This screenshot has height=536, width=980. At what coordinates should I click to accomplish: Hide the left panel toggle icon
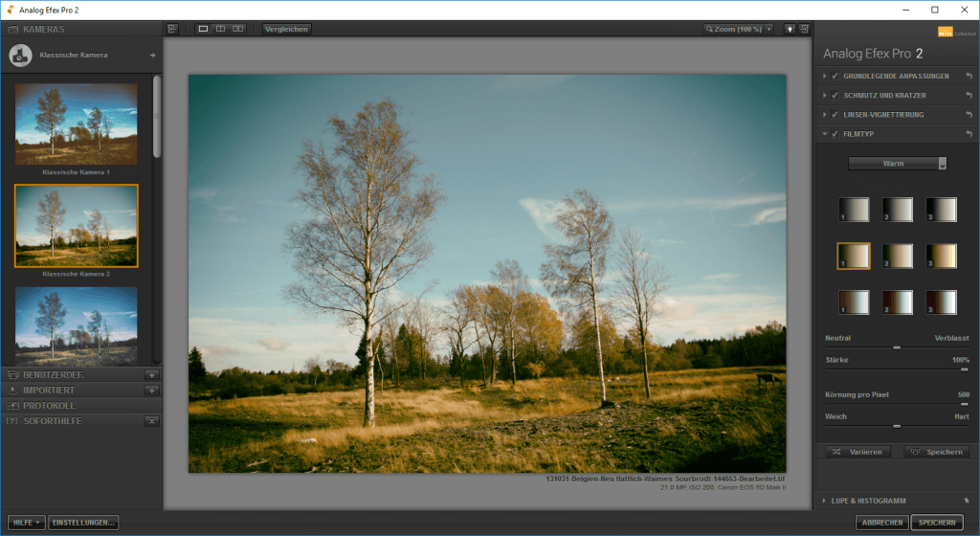172,29
